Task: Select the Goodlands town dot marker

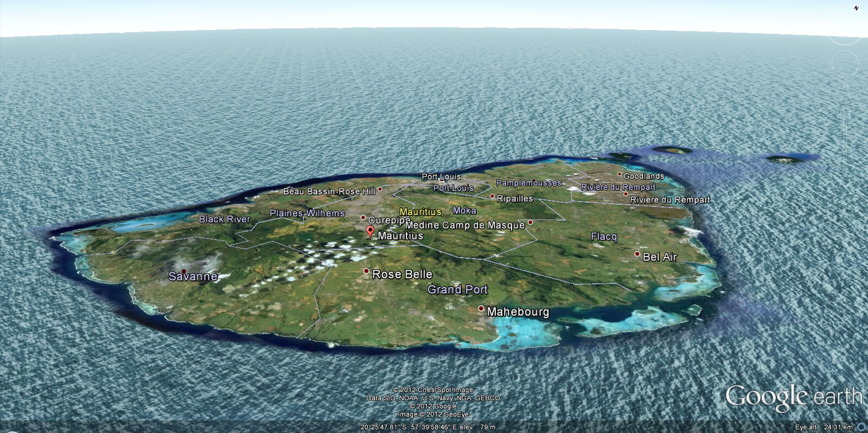Action: coord(619,174)
